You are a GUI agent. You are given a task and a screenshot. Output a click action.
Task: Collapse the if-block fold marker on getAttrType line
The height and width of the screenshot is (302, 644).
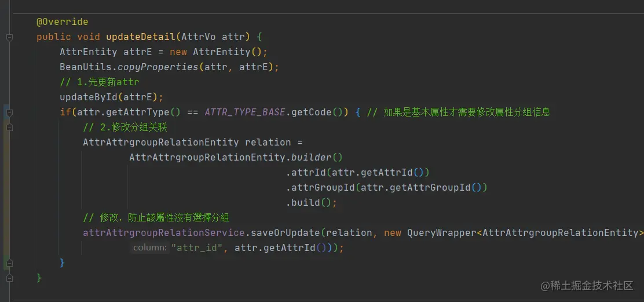coord(9,112)
